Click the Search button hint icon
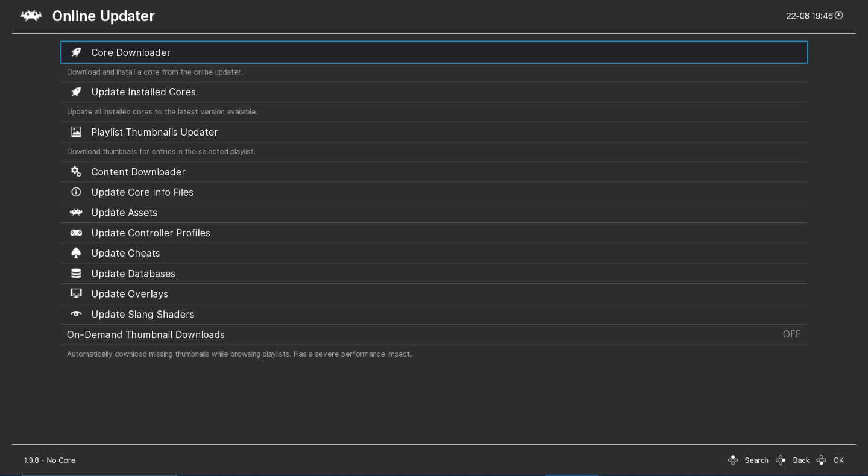Viewport: 868px width, 476px height. tap(733, 460)
